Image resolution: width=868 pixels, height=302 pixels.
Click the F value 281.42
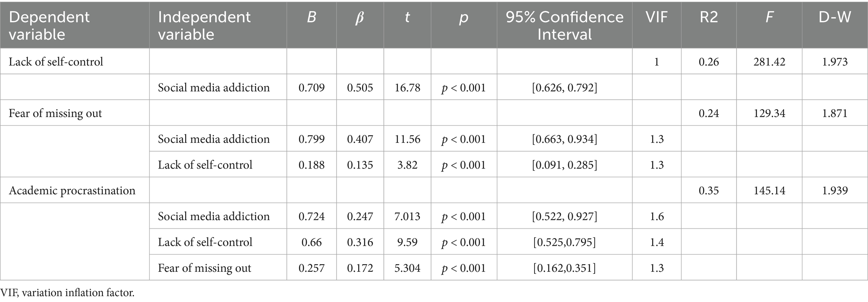769,62
